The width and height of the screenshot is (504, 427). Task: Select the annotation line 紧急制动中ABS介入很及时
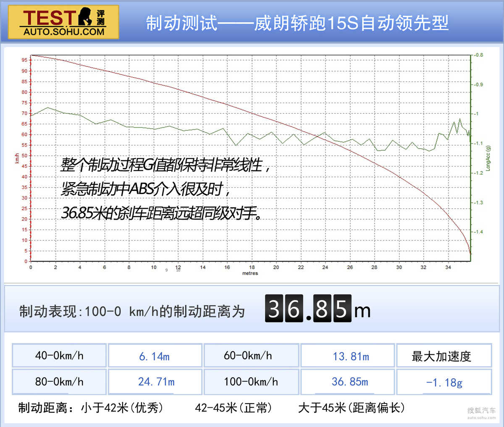[145, 189]
